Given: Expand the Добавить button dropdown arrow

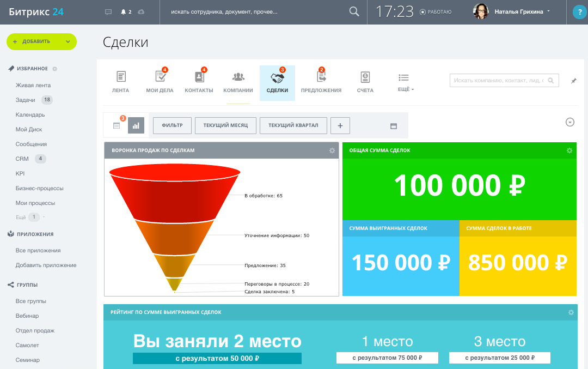Looking at the screenshot, I should point(68,41).
